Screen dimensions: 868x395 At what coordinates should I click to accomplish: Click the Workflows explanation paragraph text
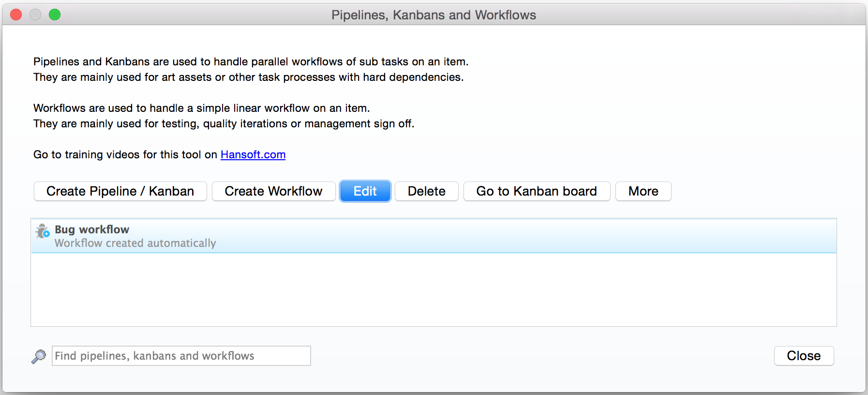point(224,116)
